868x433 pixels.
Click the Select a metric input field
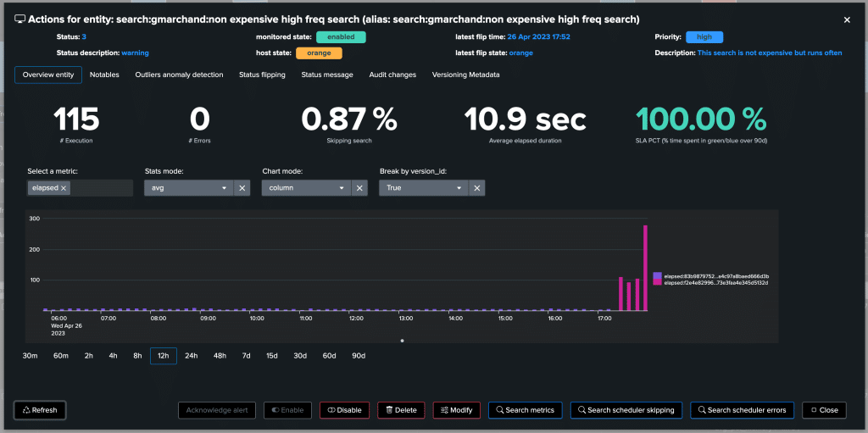point(100,188)
